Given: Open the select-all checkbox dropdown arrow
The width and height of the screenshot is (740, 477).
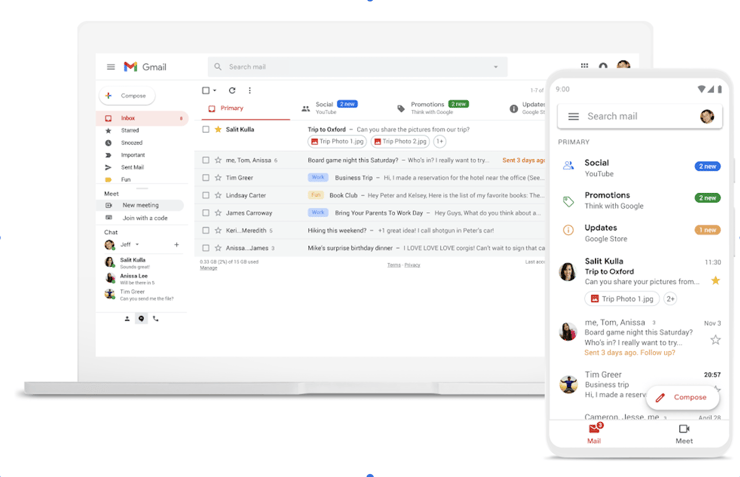Looking at the screenshot, I should coord(215,90).
